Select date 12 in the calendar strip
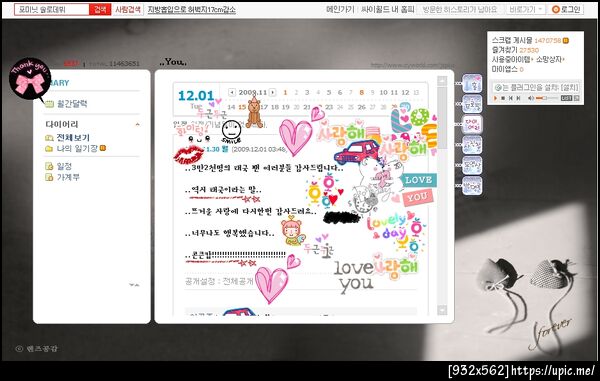The image size is (600, 381). 405,93
